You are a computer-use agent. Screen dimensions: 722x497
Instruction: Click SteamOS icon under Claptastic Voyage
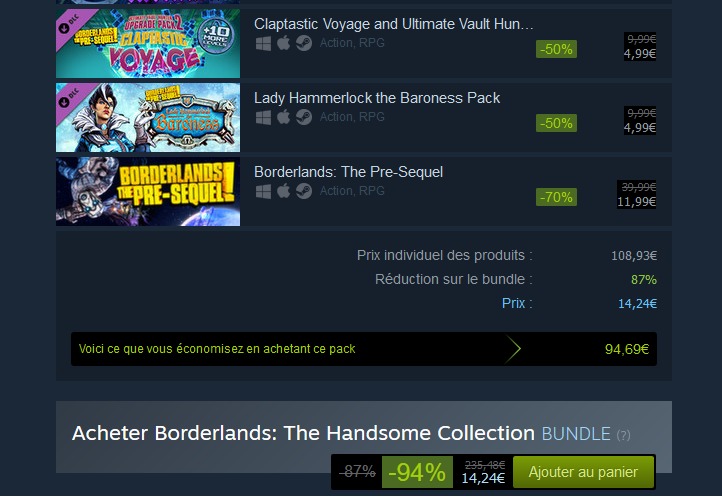(x=304, y=43)
